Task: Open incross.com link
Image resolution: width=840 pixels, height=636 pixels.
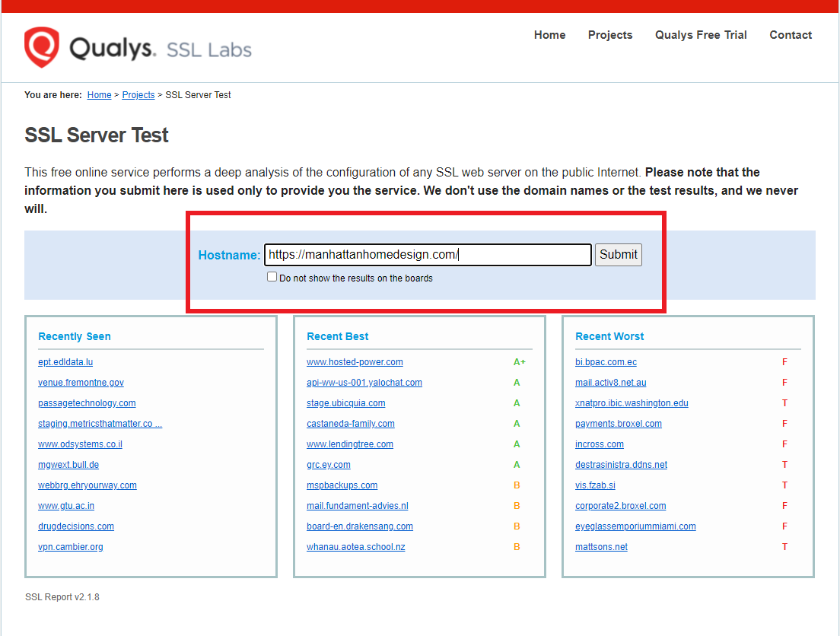Action: coord(600,444)
